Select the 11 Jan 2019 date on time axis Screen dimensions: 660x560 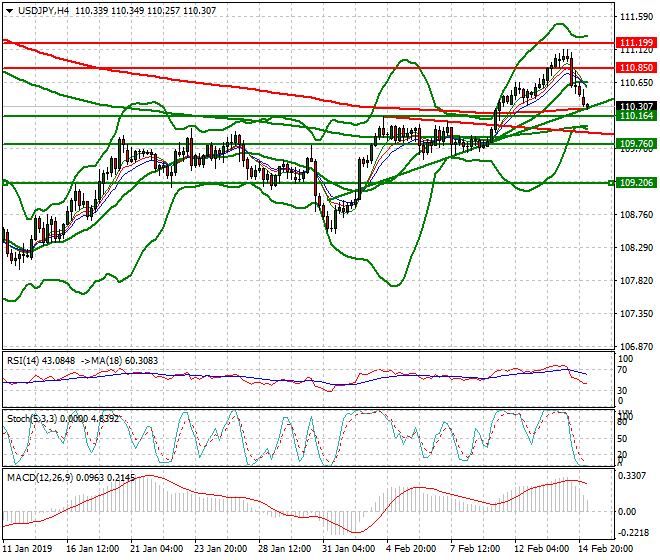(27, 549)
